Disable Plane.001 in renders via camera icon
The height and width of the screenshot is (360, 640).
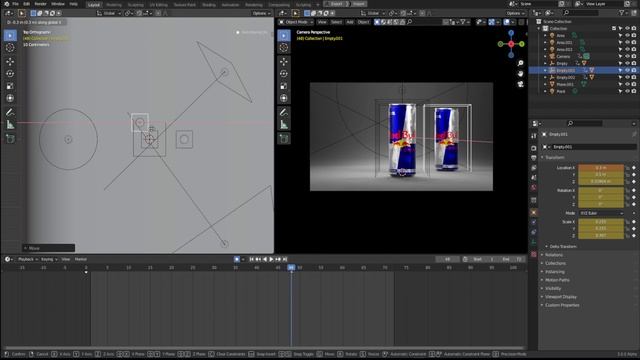click(x=634, y=84)
